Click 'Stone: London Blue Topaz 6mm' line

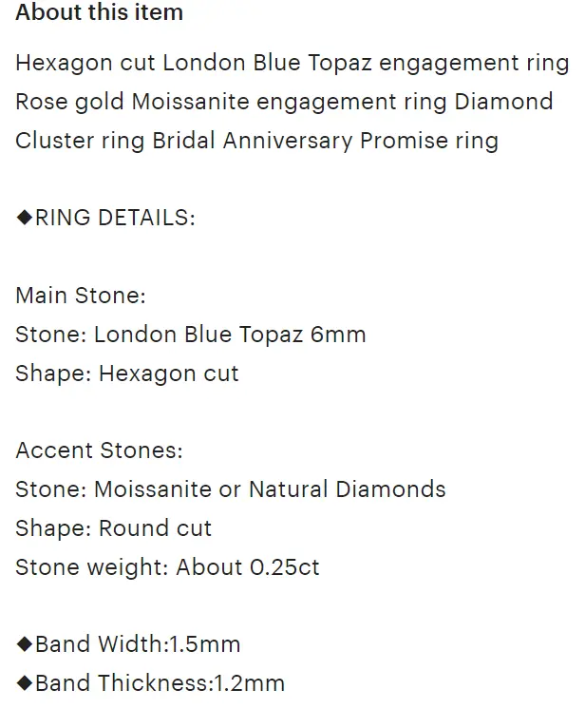point(191,335)
